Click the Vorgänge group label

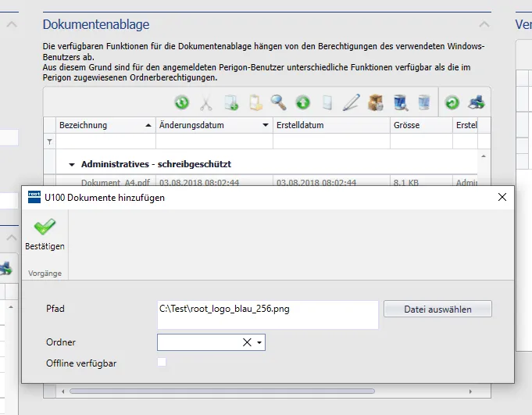(45, 274)
